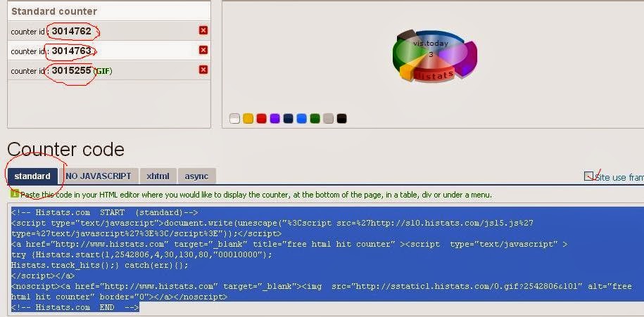
Task: Click the Counter code heading
Action: click(65, 149)
